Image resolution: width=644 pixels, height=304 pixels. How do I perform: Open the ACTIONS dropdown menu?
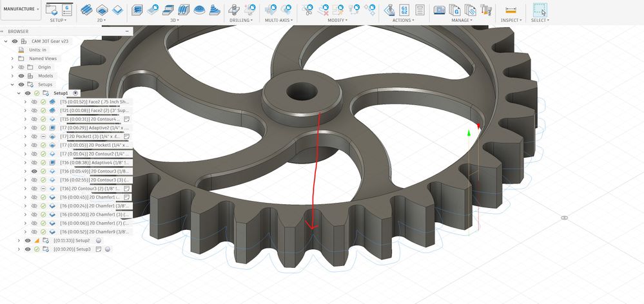pos(403,20)
